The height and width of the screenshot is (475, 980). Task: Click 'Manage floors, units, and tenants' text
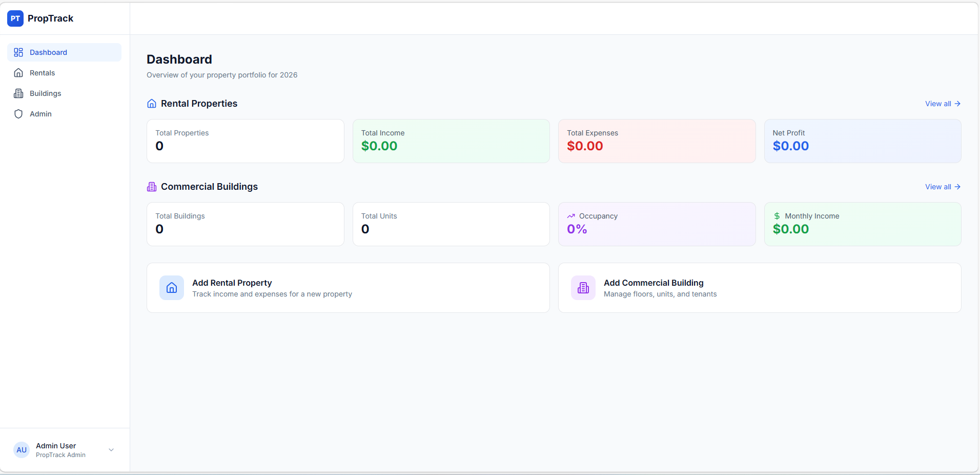[660, 294]
